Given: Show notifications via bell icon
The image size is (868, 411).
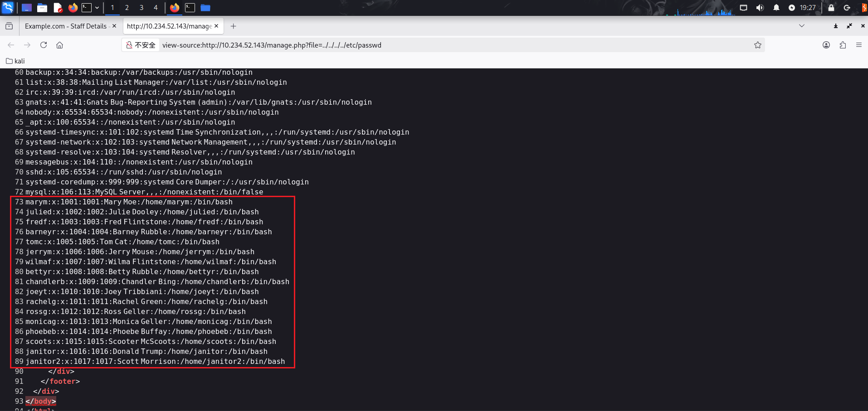Looking at the screenshot, I should [x=776, y=8].
